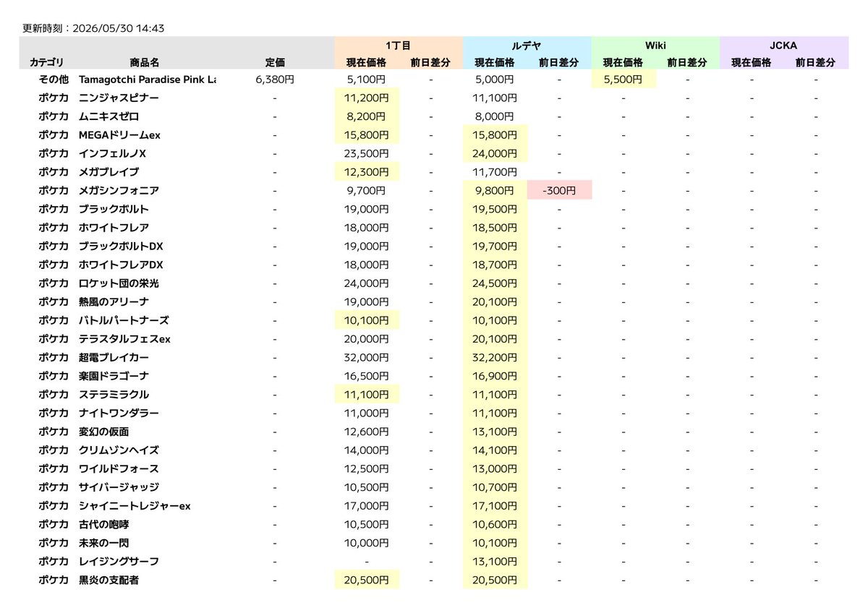Select the 楽園ドラゴーナ product name
This screenshot has width=868, height=613.
[x=114, y=376]
